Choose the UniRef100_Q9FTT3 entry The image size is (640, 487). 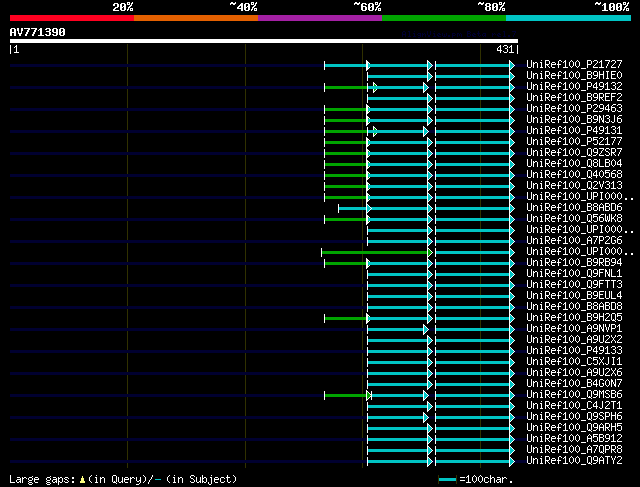[574, 285]
